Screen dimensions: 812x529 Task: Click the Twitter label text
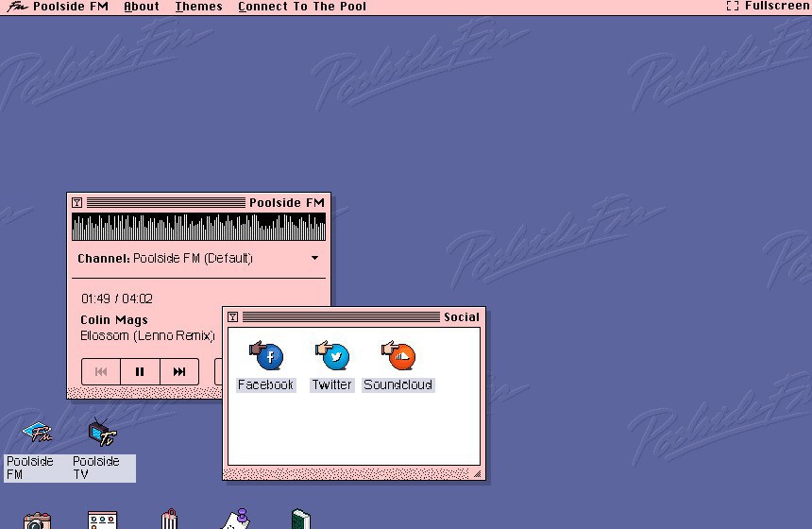pyautogui.click(x=332, y=385)
